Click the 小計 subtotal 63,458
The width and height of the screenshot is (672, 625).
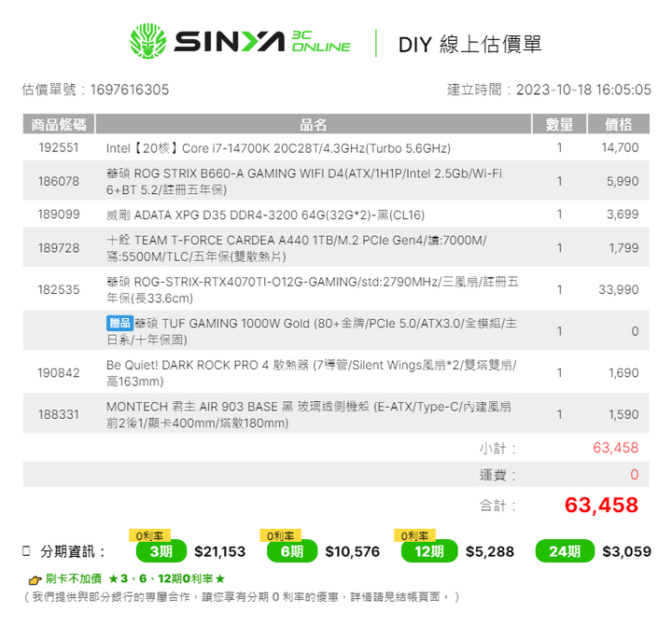pyautogui.click(x=615, y=448)
